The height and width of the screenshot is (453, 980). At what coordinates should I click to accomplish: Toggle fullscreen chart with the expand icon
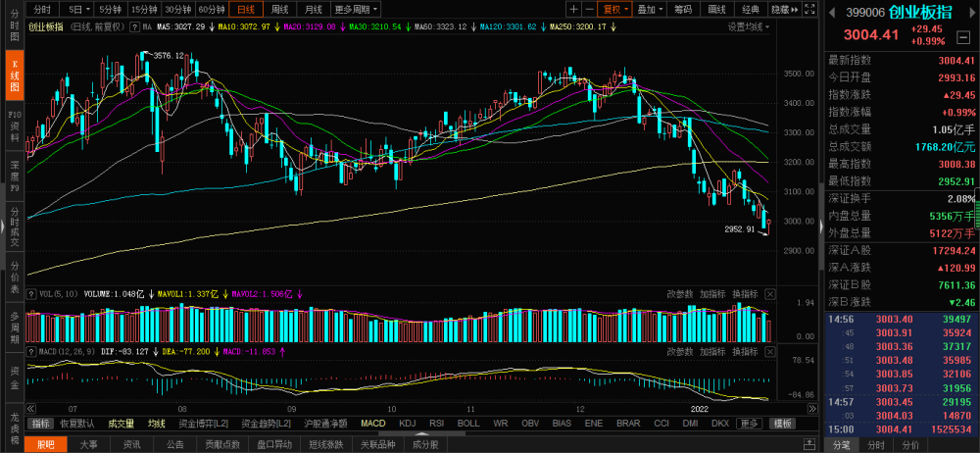click(x=810, y=10)
